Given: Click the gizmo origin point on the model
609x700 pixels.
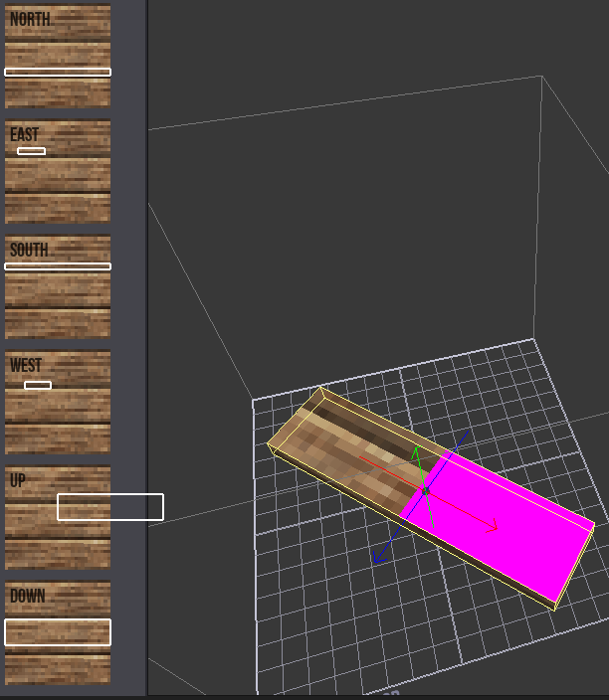Looking at the screenshot, I should click(426, 491).
